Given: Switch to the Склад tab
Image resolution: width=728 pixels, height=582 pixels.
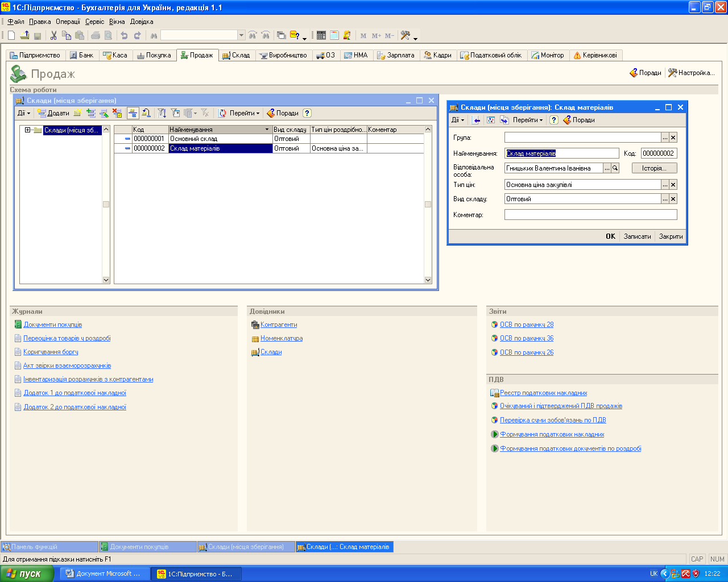Looking at the screenshot, I should (x=236, y=55).
